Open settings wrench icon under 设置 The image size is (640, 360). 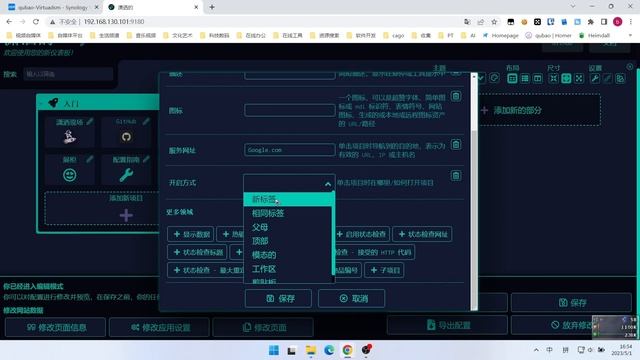click(595, 78)
